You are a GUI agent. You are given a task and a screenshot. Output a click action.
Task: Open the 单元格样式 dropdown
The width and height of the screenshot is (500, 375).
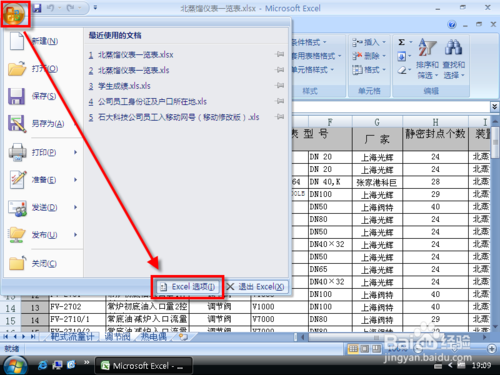[x=313, y=70]
